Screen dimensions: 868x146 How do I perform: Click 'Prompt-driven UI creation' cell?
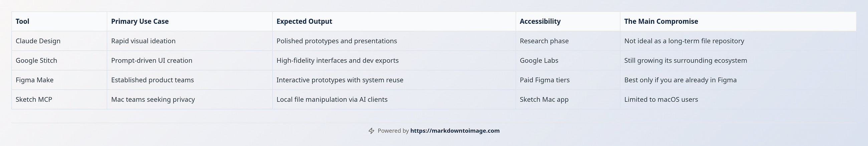pos(190,61)
